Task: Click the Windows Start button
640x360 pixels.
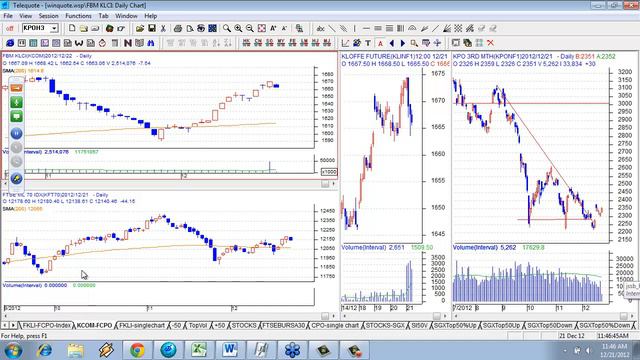Action: point(13,351)
